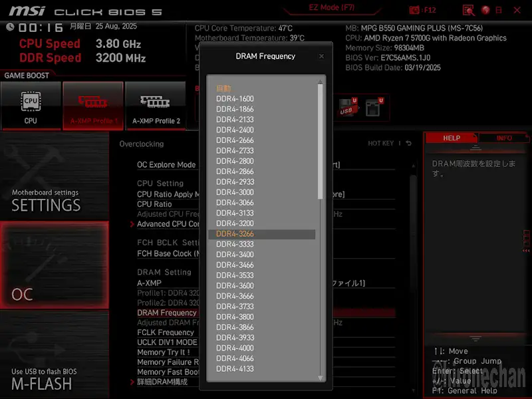Expand the 詳細DRAM構成 submenu
532x399 pixels.
(x=162, y=382)
